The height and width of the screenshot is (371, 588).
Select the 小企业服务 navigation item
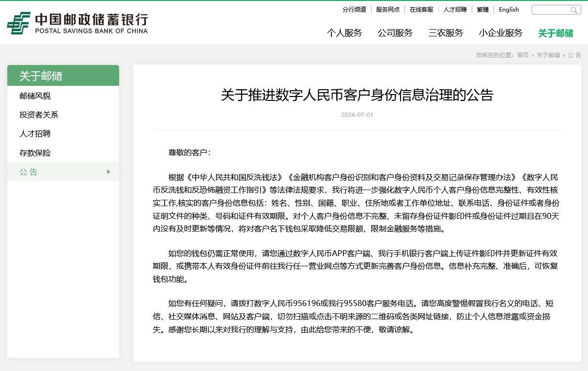(x=501, y=33)
